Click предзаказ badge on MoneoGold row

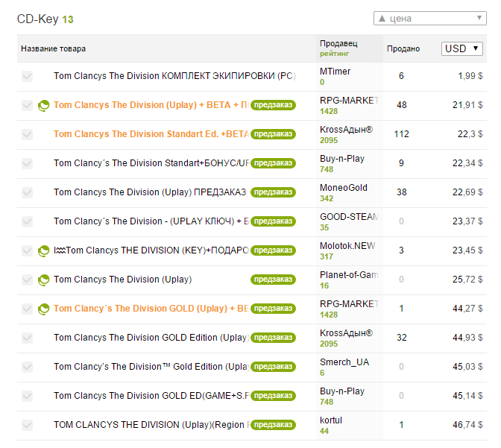273,192
